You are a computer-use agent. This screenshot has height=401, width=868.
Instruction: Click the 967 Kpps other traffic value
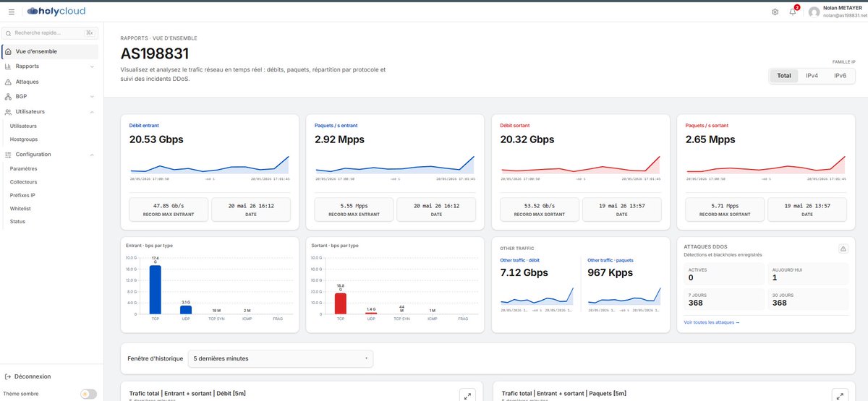[610, 272]
